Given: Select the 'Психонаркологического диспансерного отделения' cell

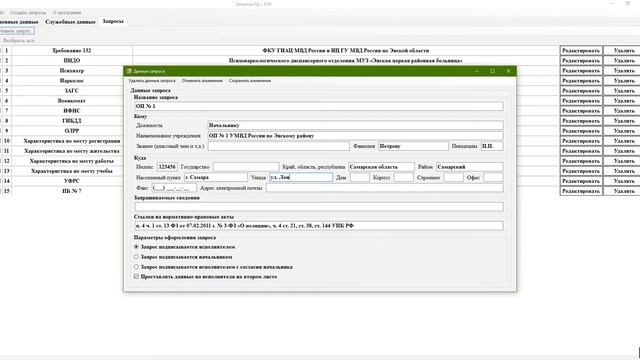Looking at the screenshot, I should 346,60.
